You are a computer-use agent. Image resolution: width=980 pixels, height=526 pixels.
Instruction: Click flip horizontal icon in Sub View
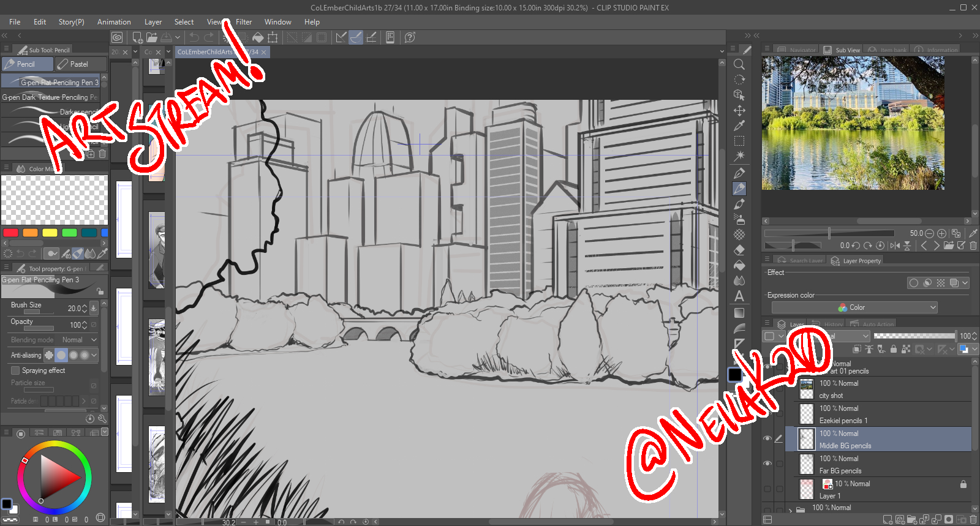pos(895,246)
